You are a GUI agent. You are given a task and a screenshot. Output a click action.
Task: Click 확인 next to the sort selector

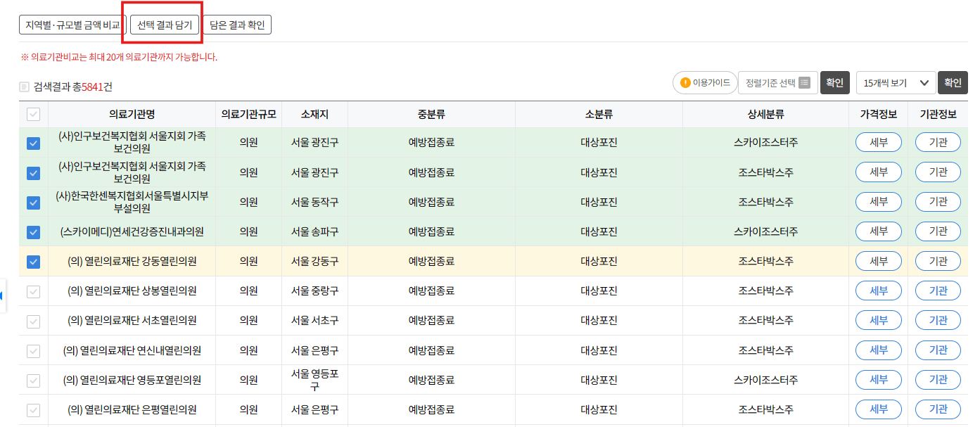point(835,82)
